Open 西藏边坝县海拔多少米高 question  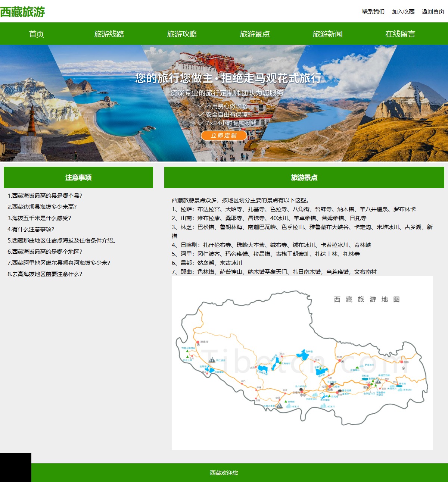pos(42,207)
